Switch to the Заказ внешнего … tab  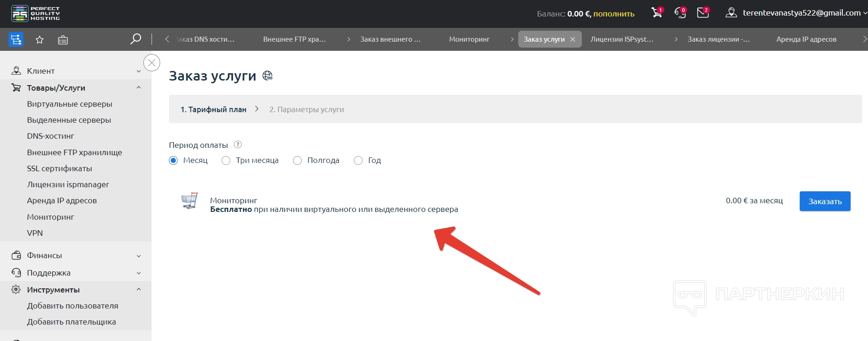[390, 39]
